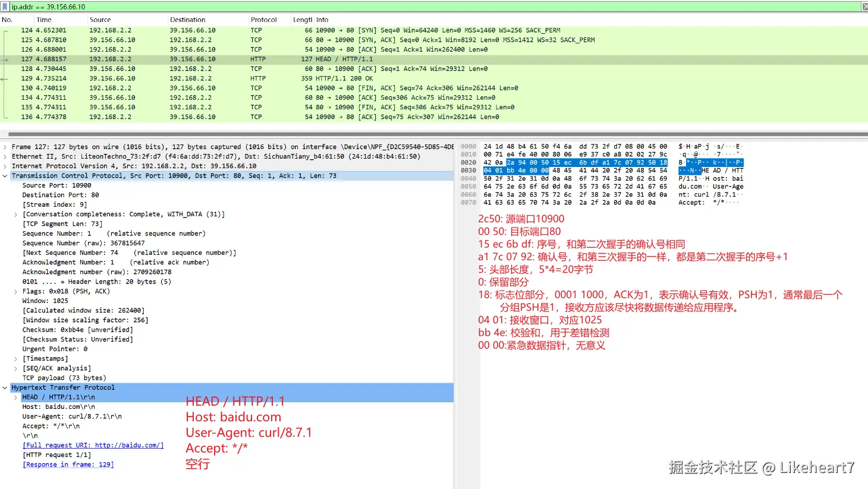
Task: Expand the HEAD / HTTP/1.1 request line node
Action: 15,397
